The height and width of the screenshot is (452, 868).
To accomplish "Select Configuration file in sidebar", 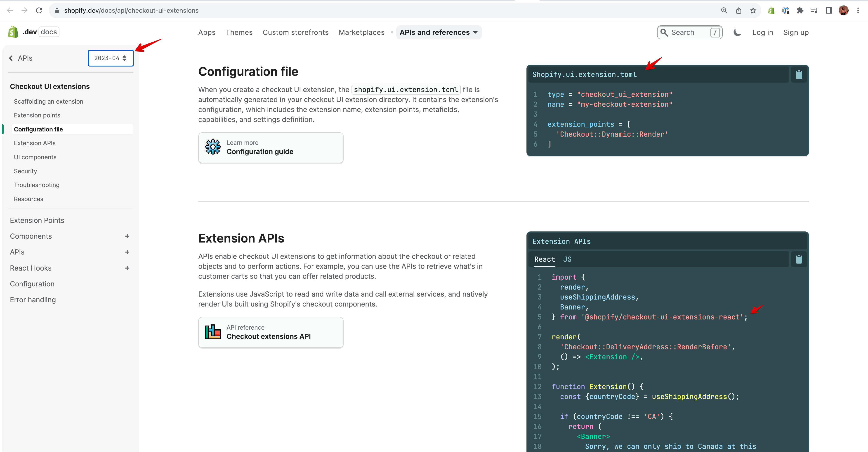I will [x=72, y=129].
